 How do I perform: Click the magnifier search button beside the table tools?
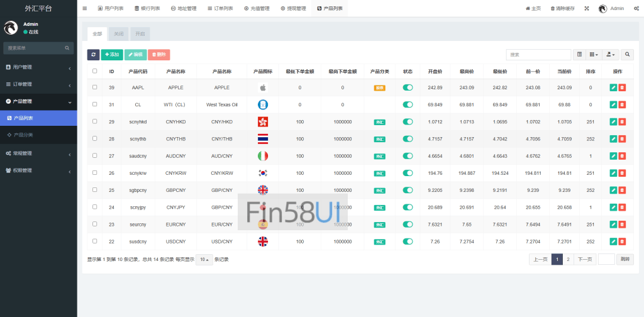[627, 55]
